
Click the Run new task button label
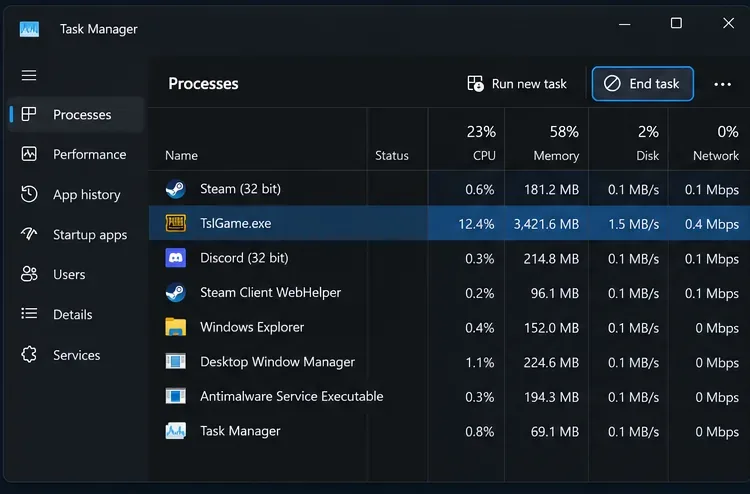pyautogui.click(x=529, y=84)
